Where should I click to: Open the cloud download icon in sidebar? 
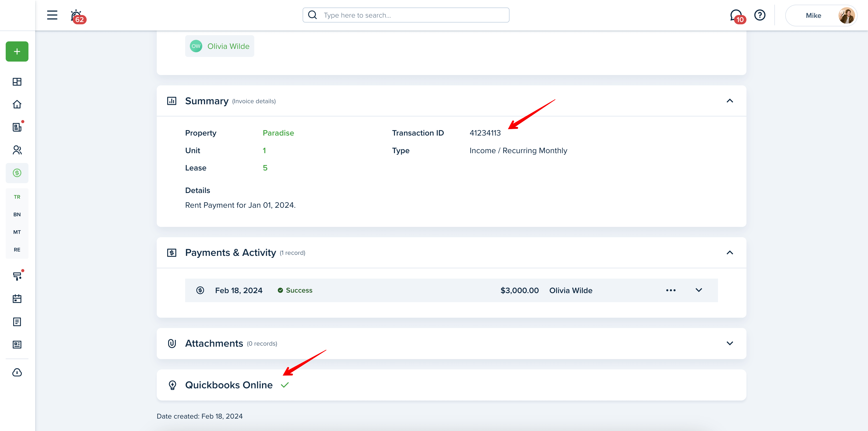coord(17,372)
